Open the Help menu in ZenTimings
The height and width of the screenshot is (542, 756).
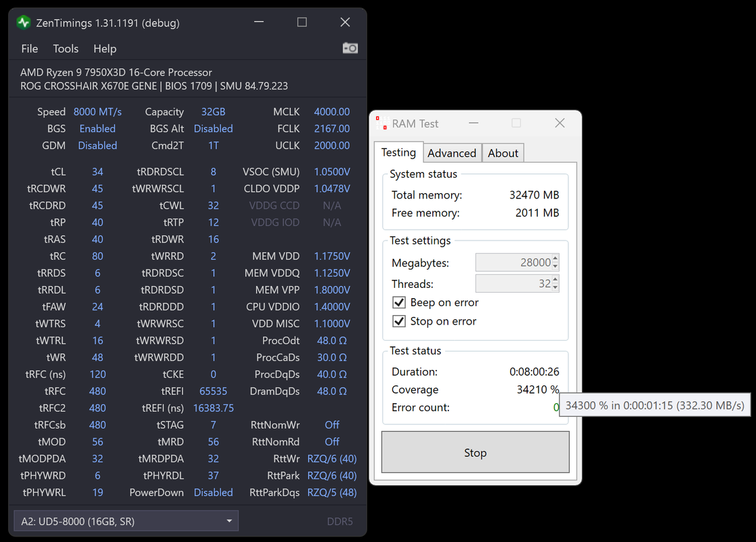(104, 49)
